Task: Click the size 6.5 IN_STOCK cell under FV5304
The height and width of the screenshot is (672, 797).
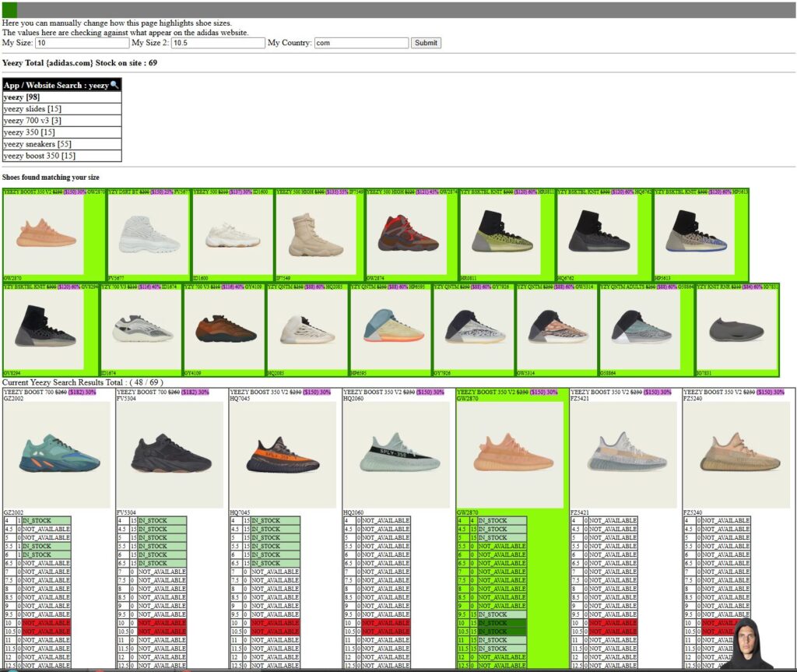Action: click(162, 563)
